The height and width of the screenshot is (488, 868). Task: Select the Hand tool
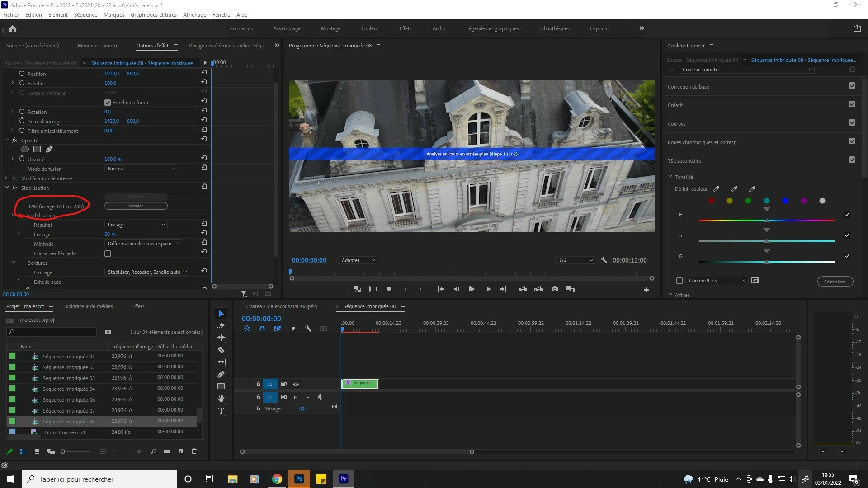point(221,399)
